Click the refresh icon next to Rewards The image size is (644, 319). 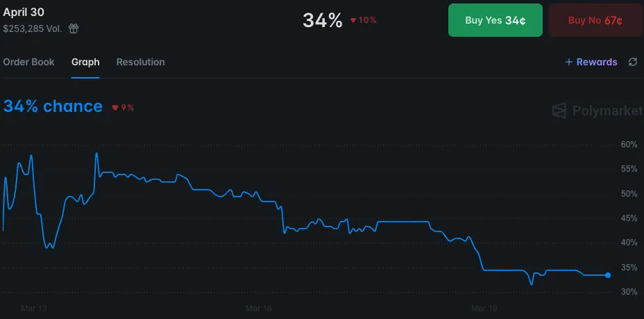coord(633,62)
